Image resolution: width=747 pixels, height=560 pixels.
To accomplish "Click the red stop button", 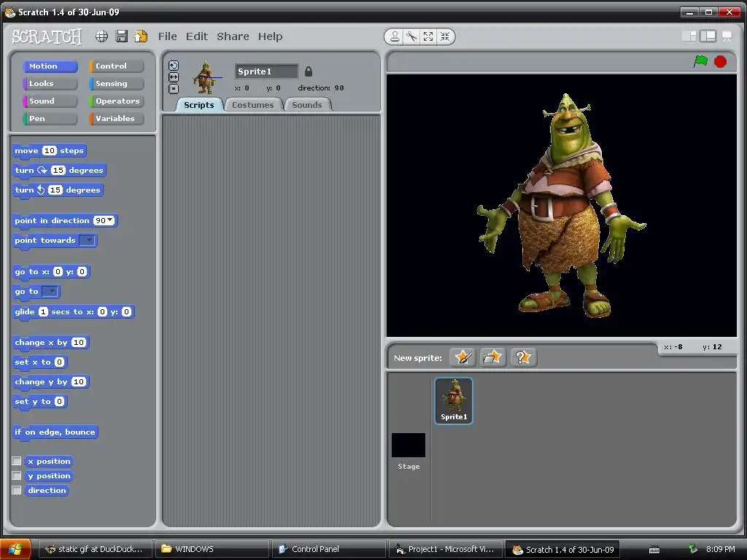I will pyautogui.click(x=720, y=61).
